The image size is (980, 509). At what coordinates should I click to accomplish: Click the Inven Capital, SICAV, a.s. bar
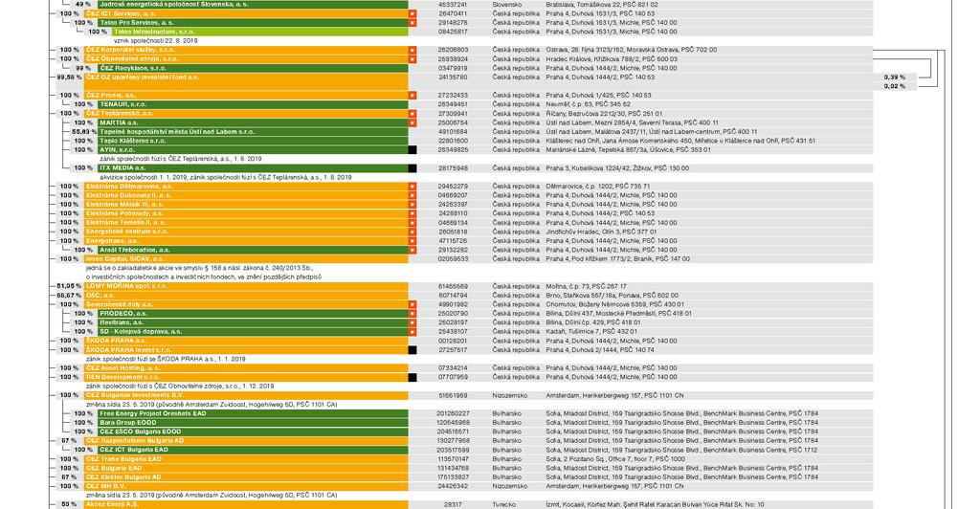[246, 258]
